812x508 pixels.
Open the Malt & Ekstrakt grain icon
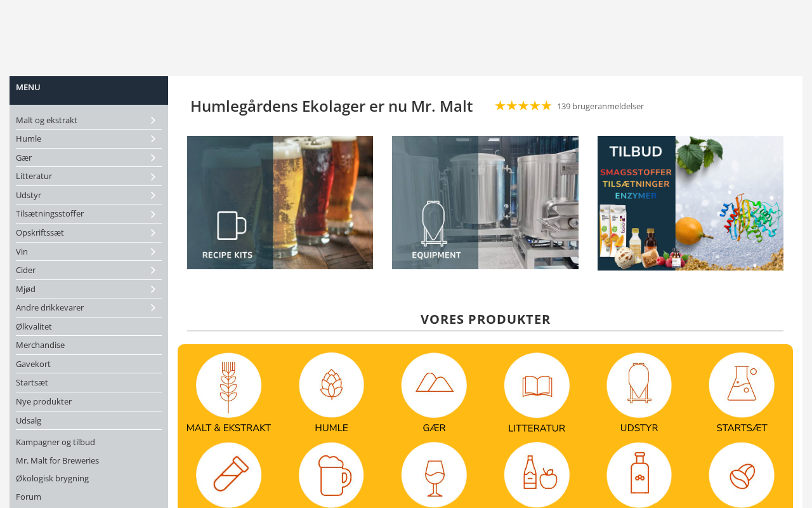click(228, 385)
